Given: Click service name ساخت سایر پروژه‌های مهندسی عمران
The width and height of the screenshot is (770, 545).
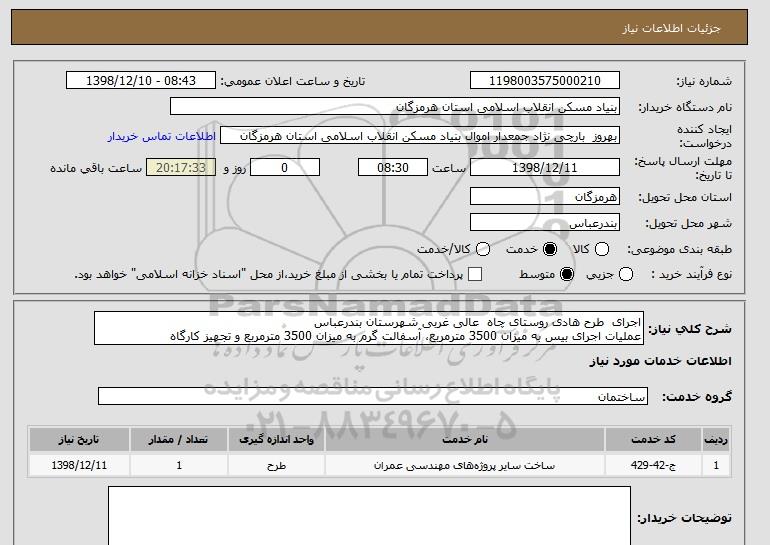Looking at the screenshot, I should [x=465, y=465].
